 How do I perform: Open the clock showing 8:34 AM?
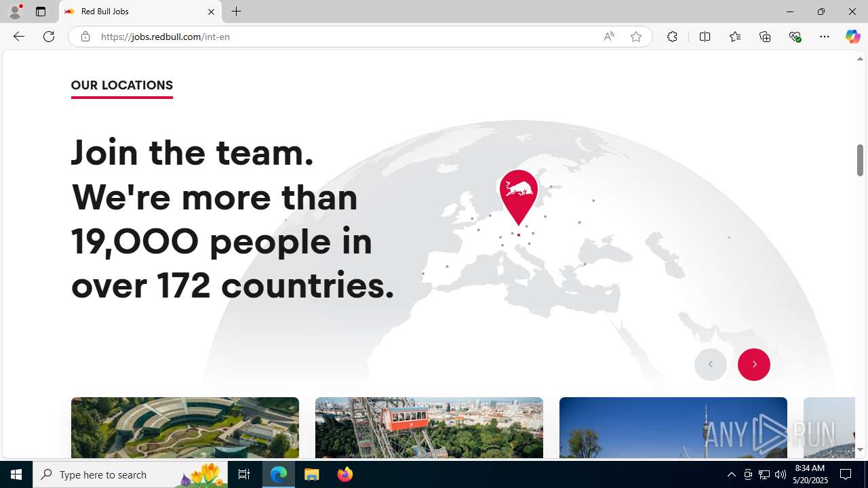pyautogui.click(x=811, y=474)
